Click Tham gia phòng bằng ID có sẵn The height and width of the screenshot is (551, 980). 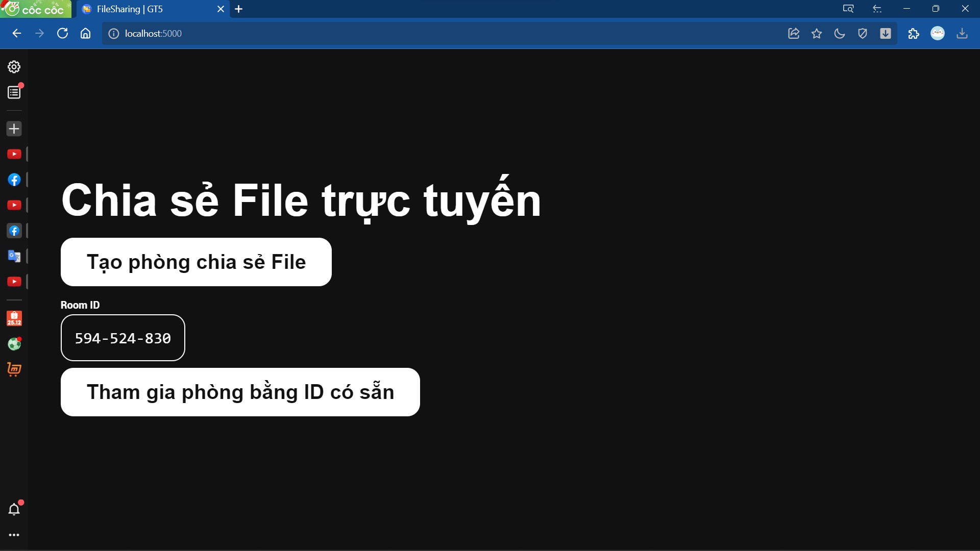coord(240,392)
